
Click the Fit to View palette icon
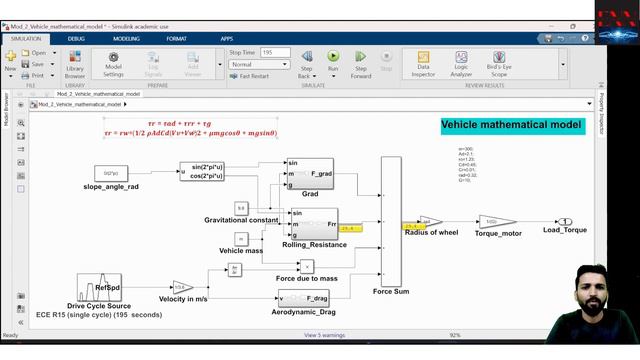(21, 136)
